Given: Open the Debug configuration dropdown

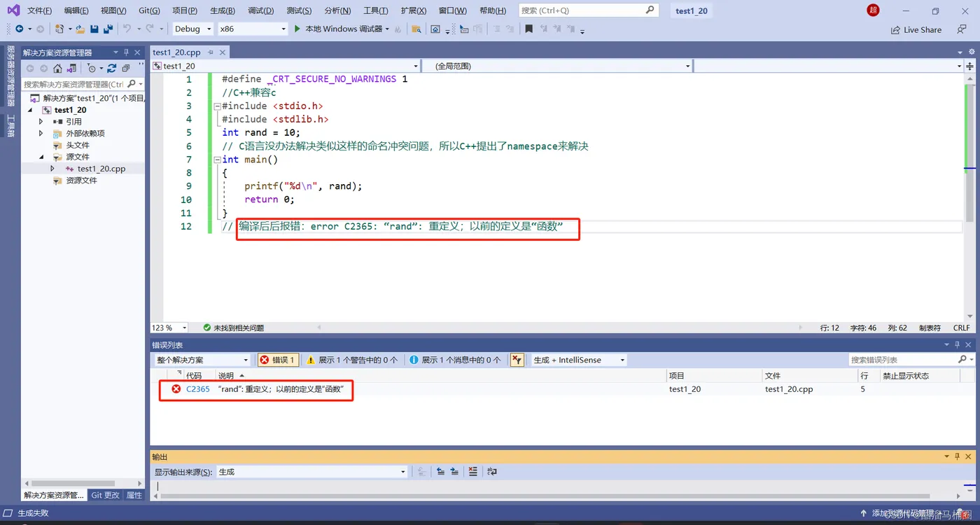Looking at the screenshot, I should coord(192,29).
